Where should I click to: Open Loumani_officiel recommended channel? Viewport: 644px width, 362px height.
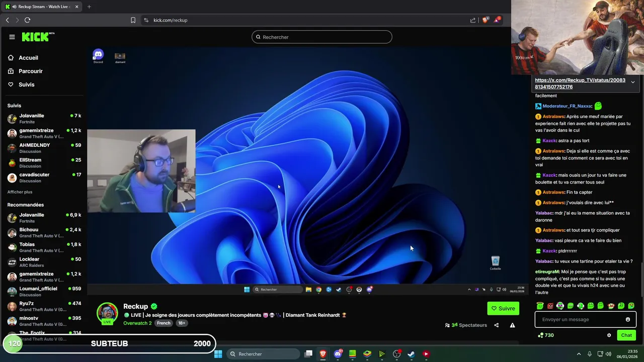coord(44,292)
